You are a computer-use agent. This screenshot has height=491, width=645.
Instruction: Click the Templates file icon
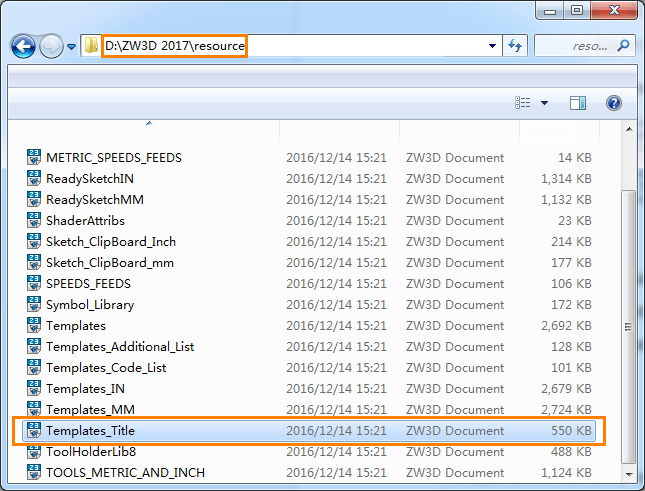click(x=34, y=325)
